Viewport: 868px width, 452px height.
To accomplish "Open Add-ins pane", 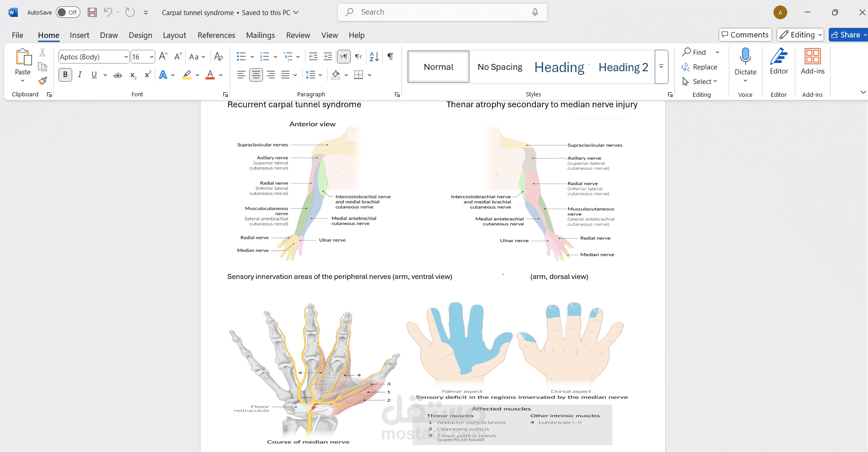I will (813, 61).
